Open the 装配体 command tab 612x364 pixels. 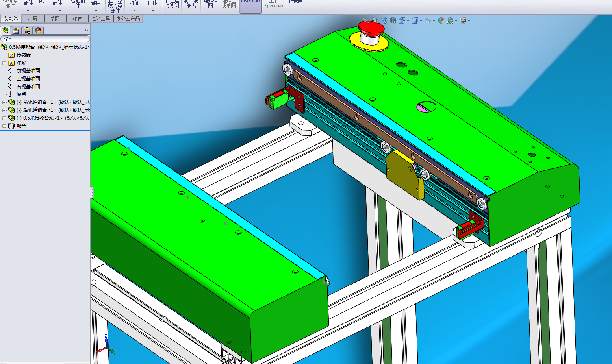pos(11,18)
